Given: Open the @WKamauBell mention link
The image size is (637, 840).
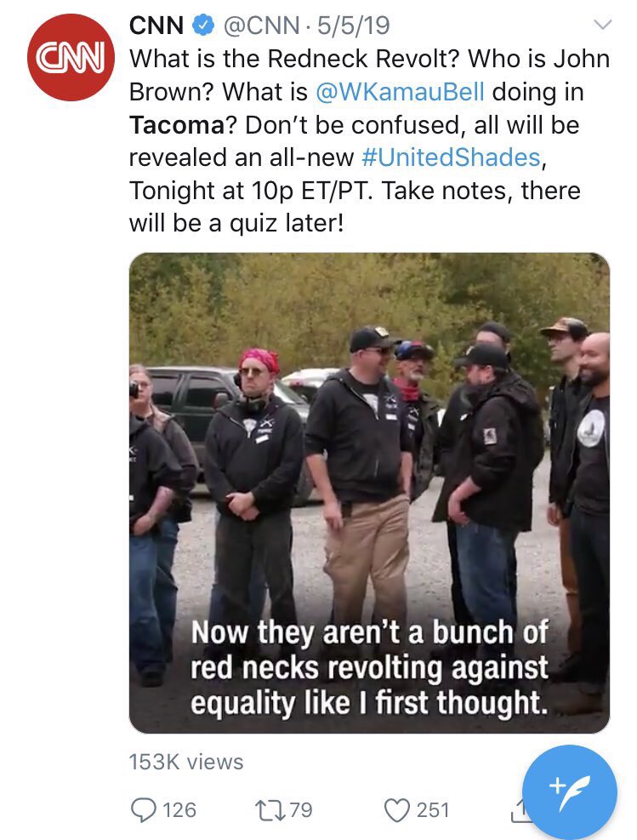Looking at the screenshot, I should (x=400, y=92).
